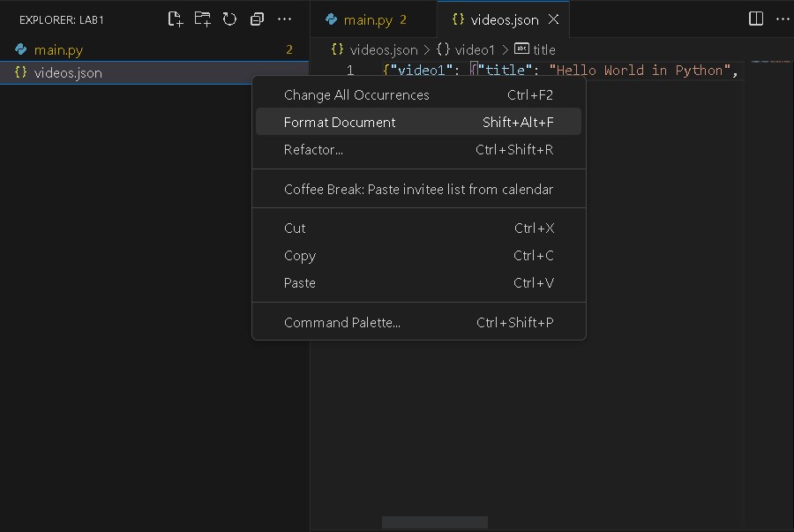Screen dimensions: 794x532
Task: Collapse all folders in Explorer
Action: tap(257, 19)
